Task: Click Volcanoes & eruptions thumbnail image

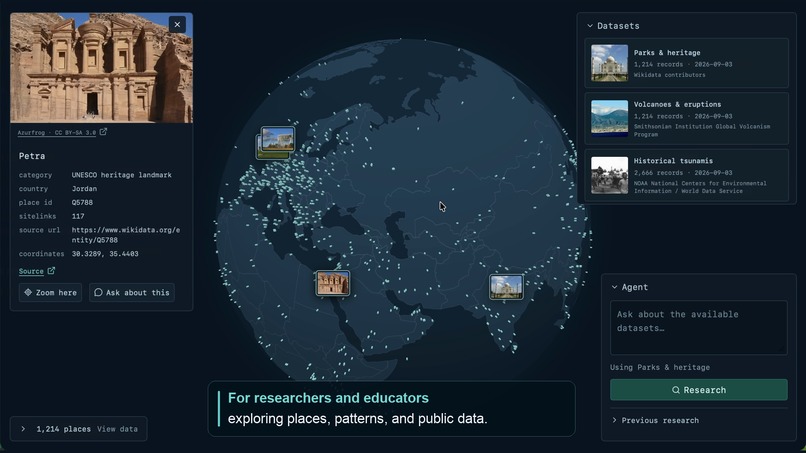Action: point(609,118)
